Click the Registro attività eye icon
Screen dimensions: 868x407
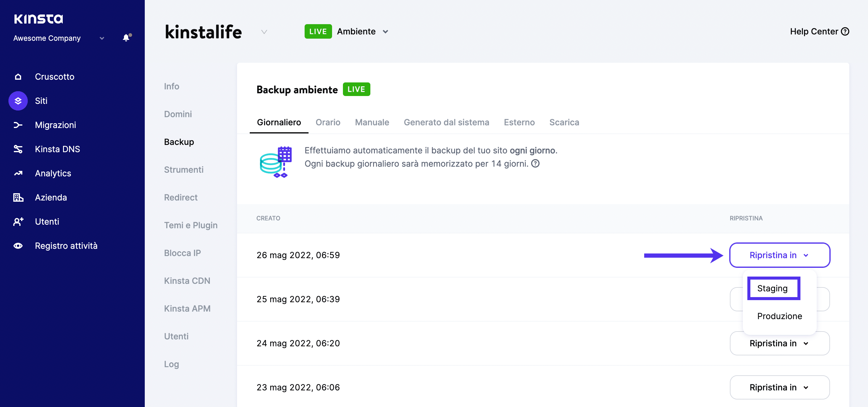point(18,246)
